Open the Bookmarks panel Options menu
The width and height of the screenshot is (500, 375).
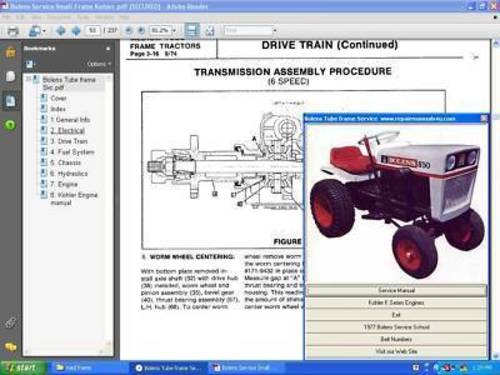click(x=99, y=64)
